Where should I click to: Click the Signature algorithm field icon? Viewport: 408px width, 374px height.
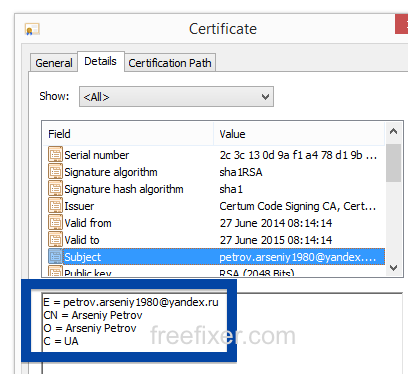(x=55, y=172)
